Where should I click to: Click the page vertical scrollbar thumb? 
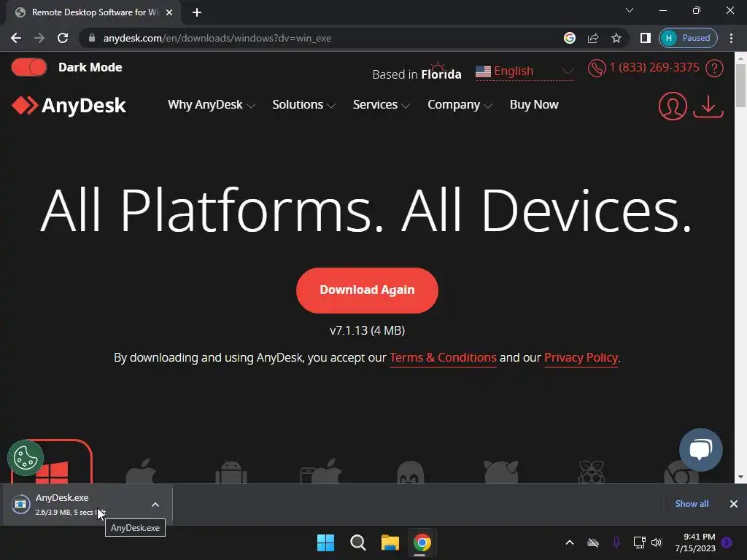[740, 86]
